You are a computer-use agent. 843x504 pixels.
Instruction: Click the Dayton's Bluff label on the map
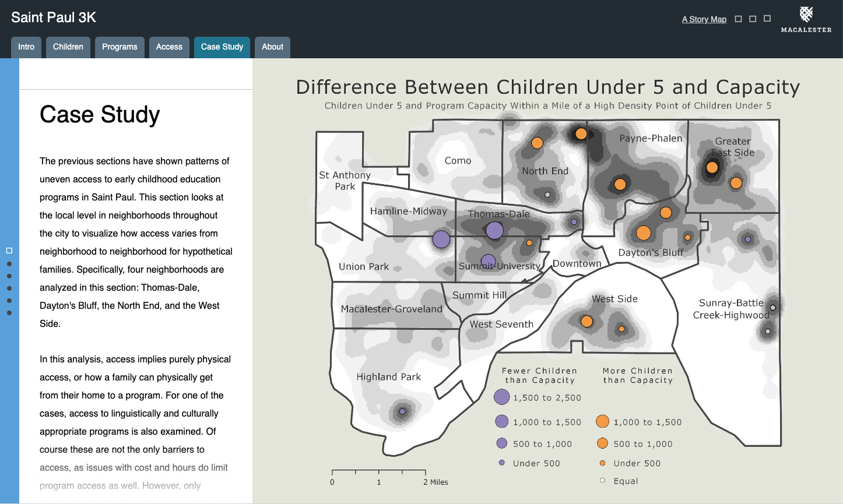tap(651, 252)
